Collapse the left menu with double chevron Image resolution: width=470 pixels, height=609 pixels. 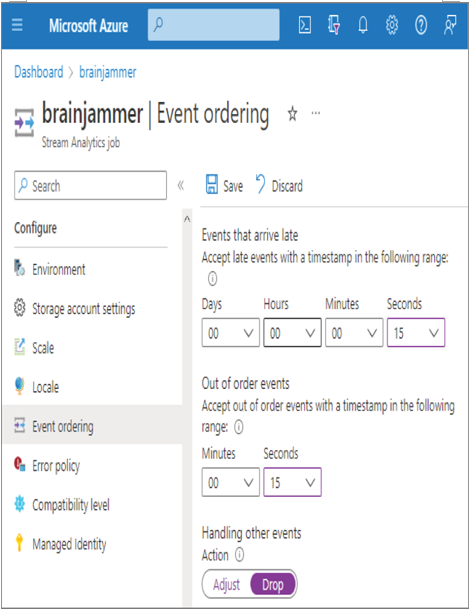coord(181,185)
